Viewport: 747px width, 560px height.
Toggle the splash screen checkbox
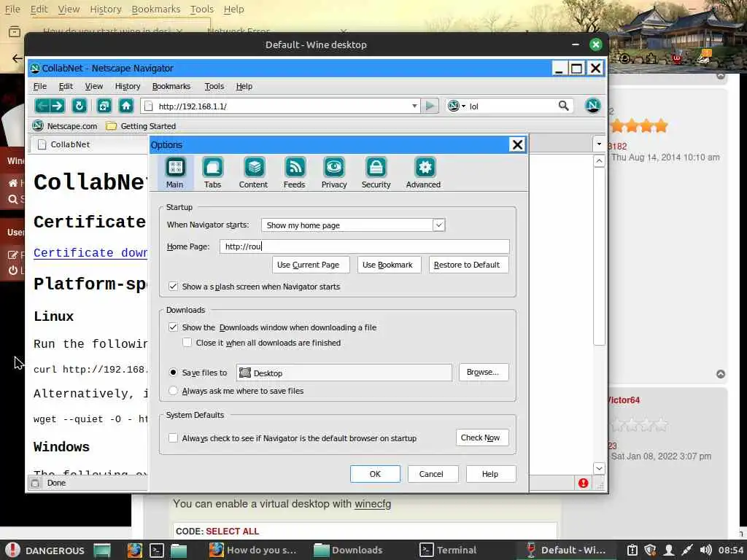click(173, 287)
